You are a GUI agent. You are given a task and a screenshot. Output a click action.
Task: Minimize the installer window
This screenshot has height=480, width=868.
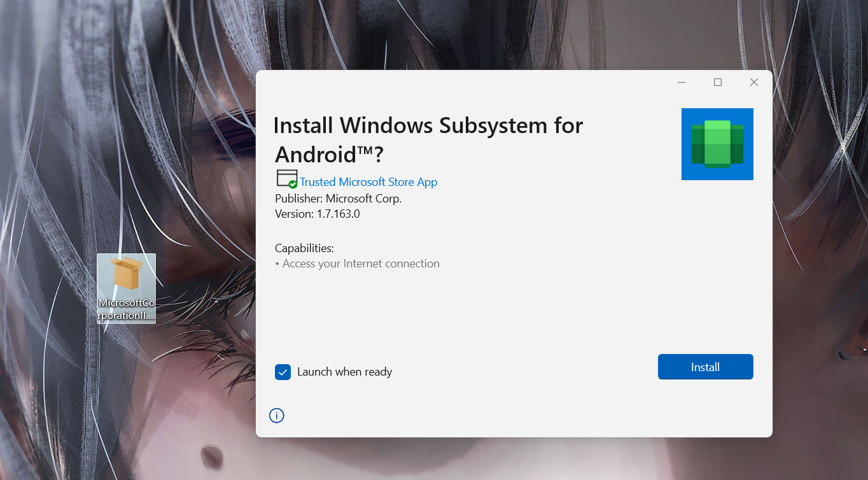pyautogui.click(x=682, y=82)
